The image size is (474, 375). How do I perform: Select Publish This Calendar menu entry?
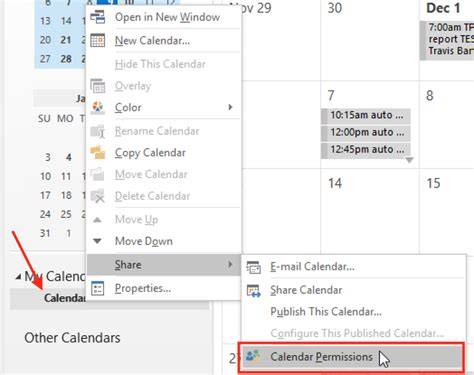(x=326, y=312)
